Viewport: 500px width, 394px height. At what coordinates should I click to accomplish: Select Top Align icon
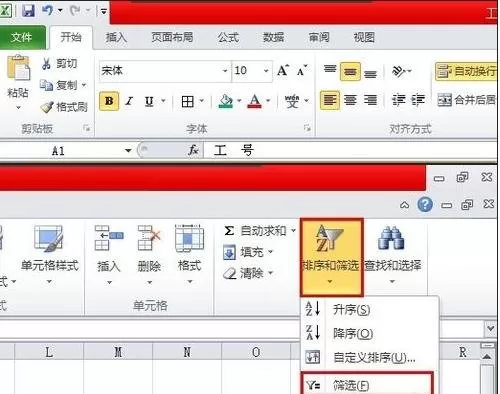330,70
